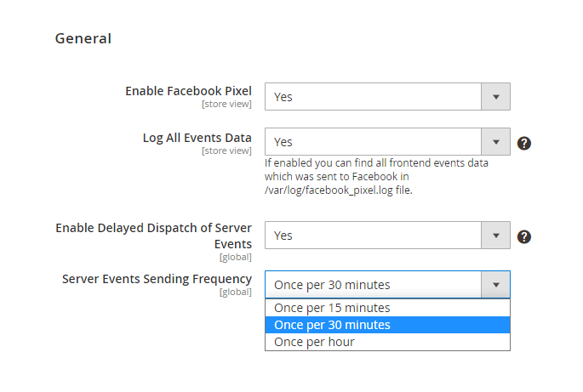Click dropdown arrow of Enable Facebook Pixel
The height and width of the screenshot is (392, 583).
[x=495, y=97]
